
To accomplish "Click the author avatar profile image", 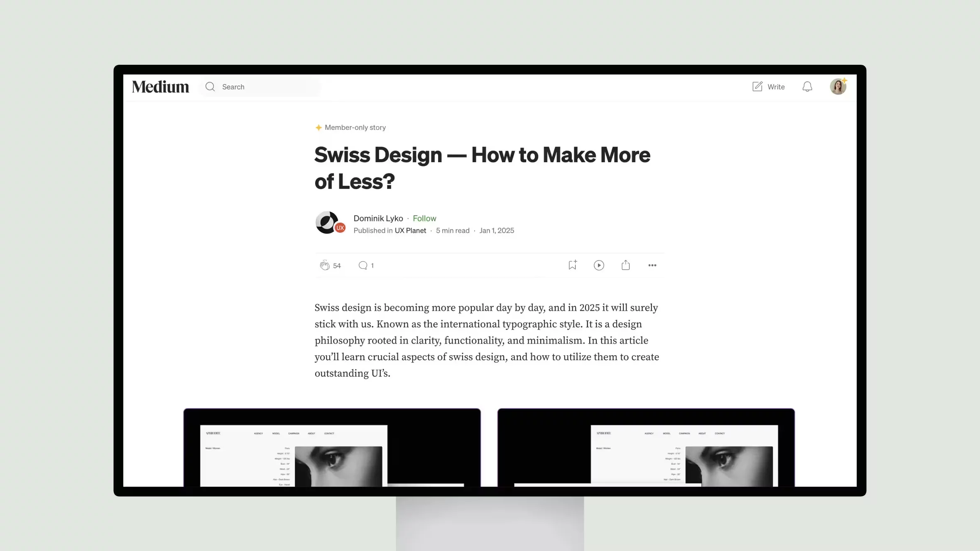I will [x=329, y=223].
